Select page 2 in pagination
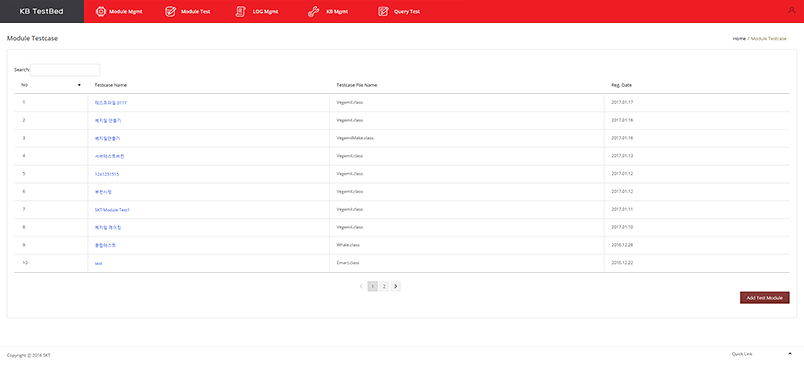Screen dimensions: 804x367 coord(384,286)
